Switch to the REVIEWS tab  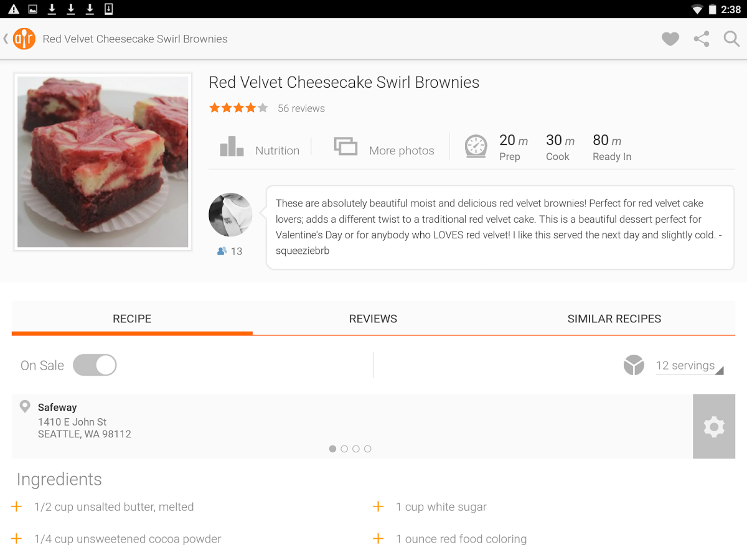click(x=373, y=319)
